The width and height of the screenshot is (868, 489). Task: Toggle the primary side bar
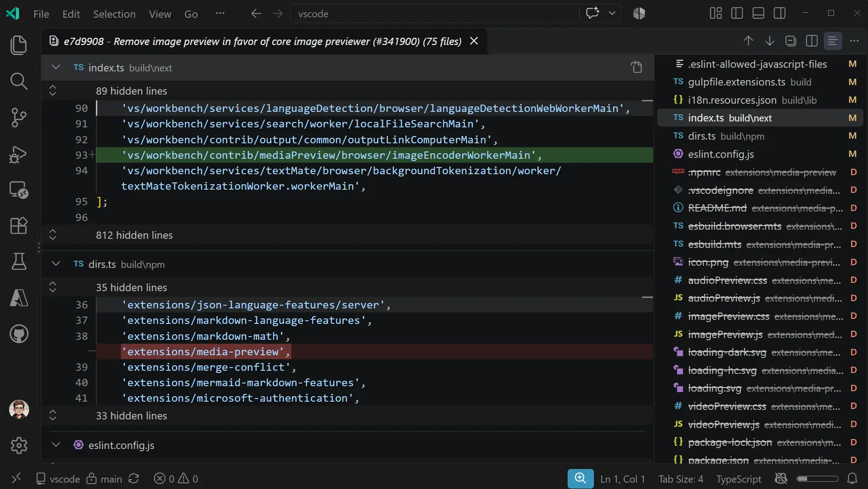737,13
